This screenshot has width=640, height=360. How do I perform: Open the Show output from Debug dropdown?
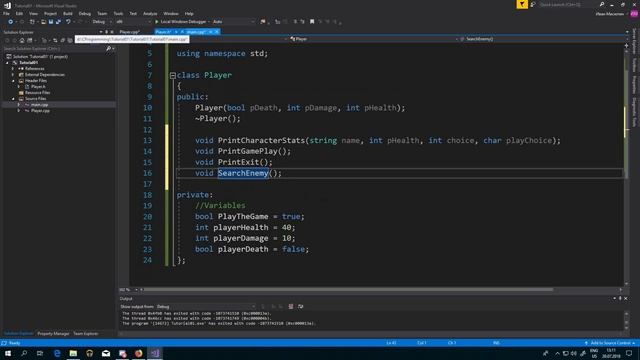pyautogui.click(x=206, y=307)
